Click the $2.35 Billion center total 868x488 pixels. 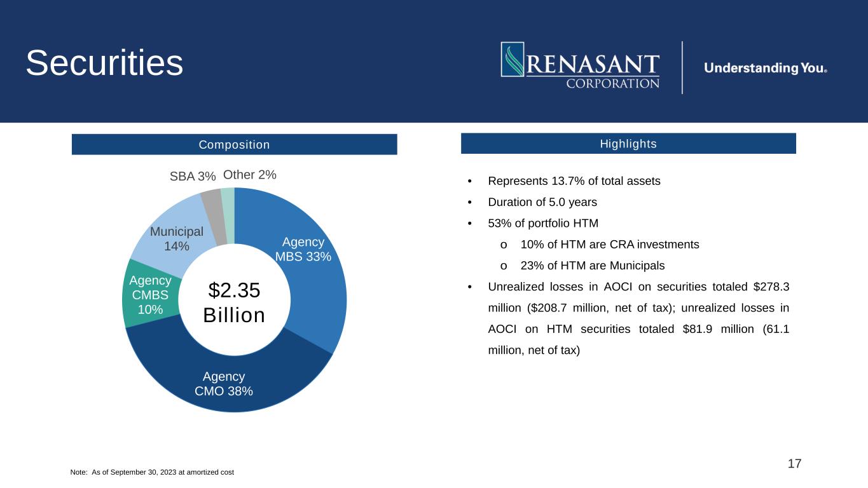point(234,302)
